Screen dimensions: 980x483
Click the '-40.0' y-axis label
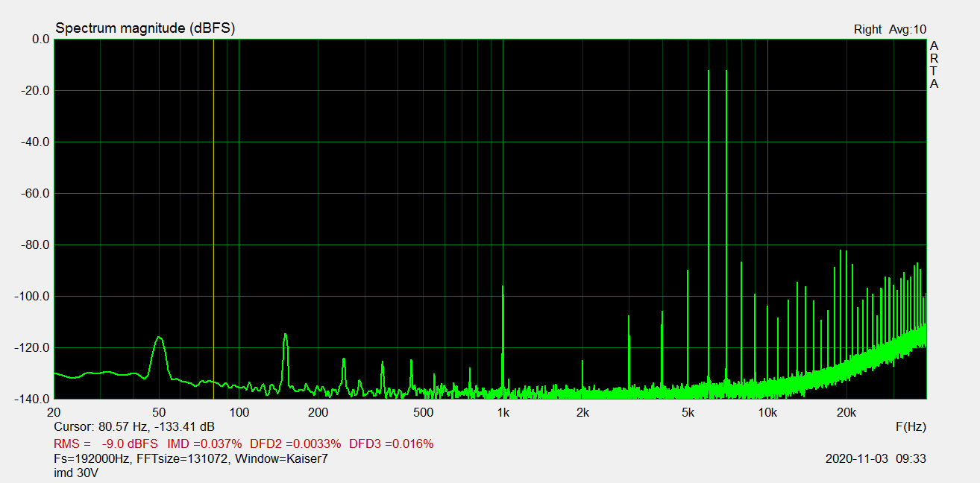click(36, 142)
